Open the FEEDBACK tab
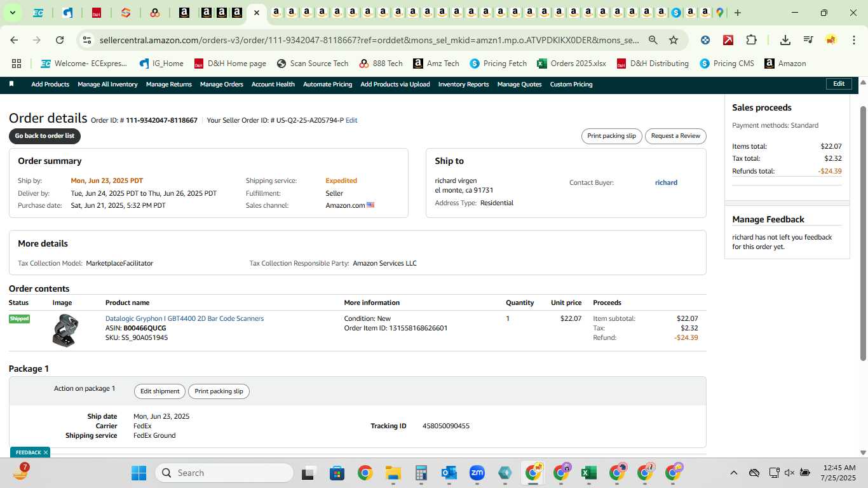868x488 pixels. tap(28, 452)
